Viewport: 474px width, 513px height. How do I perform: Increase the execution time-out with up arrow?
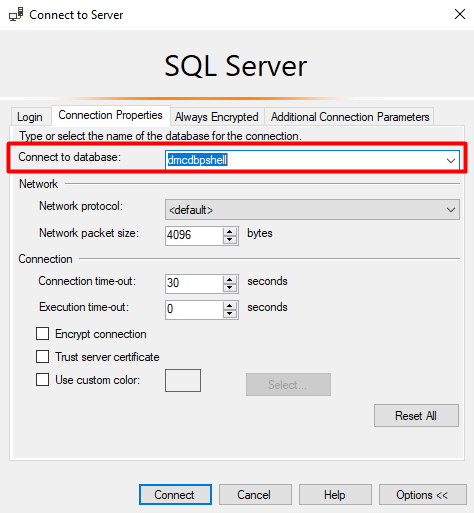230,306
